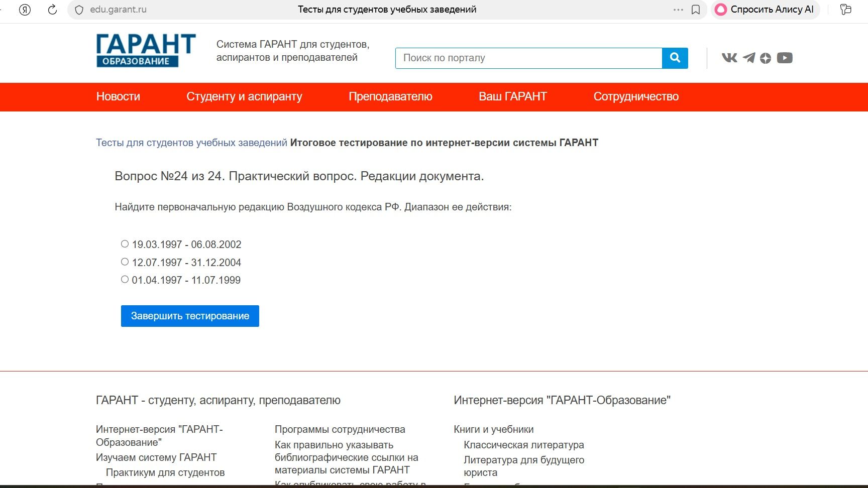The image size is (868, 488).
Task: Click the Yandex browser logo icon
Action: click(x=25, y=10)
